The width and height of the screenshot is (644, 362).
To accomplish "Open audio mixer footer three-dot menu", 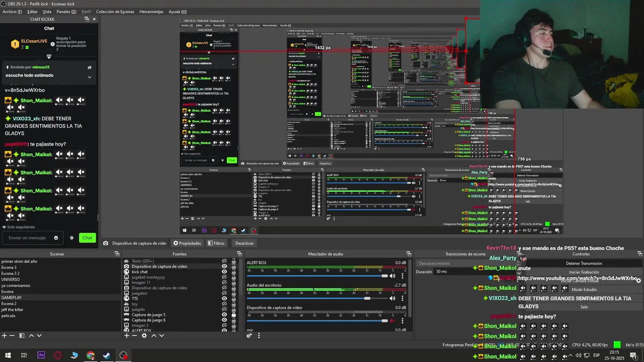I will click(x=258, y=335).
